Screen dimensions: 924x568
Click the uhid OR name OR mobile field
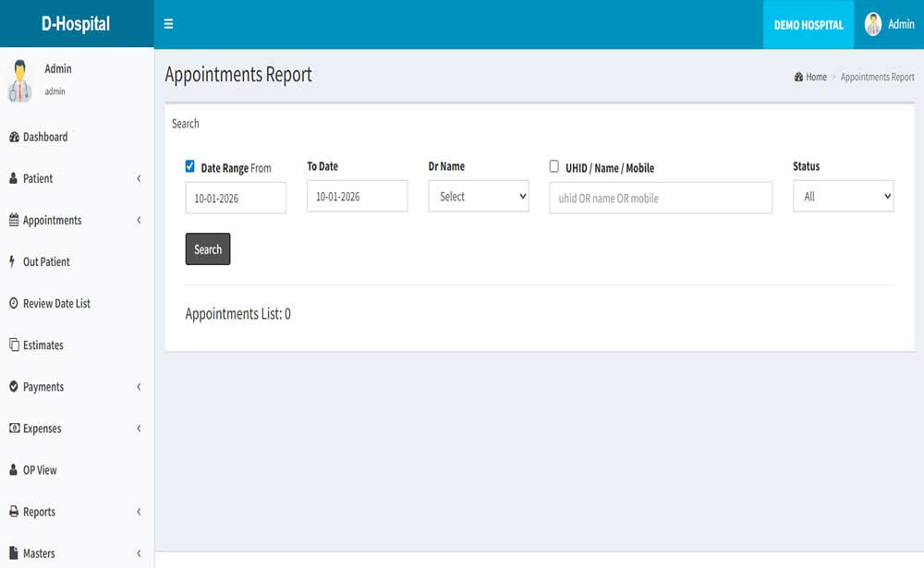[x=661, y=199]
